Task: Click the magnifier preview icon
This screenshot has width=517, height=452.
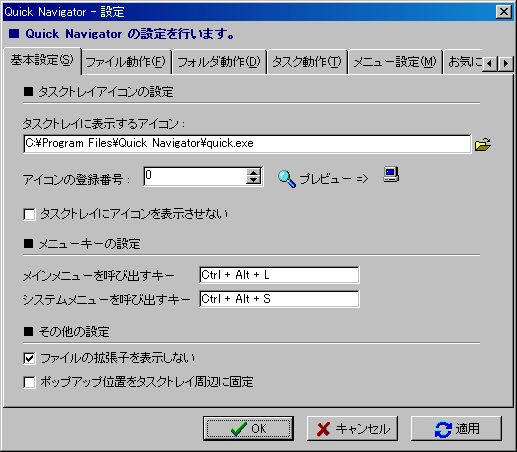Action: (x=286, y=179)
